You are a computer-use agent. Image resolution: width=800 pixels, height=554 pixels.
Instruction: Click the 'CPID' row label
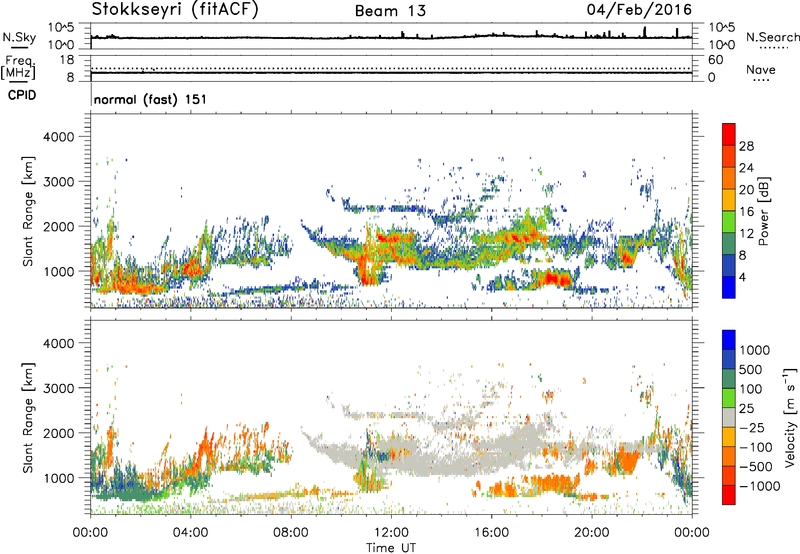[x=22, y=95]
